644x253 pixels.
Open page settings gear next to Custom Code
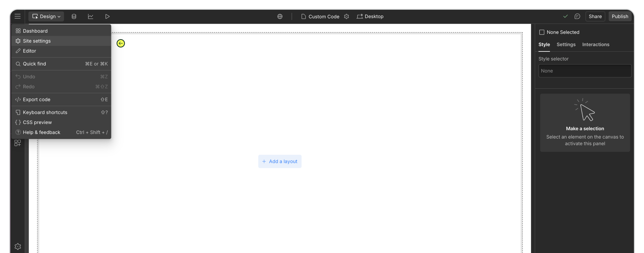coord(347,16)
